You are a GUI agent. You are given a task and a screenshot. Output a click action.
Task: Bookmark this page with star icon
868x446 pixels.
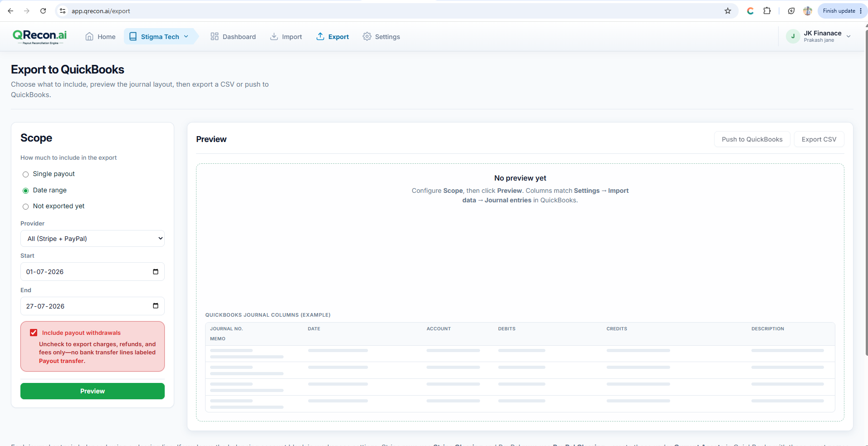tap(728, 11)
